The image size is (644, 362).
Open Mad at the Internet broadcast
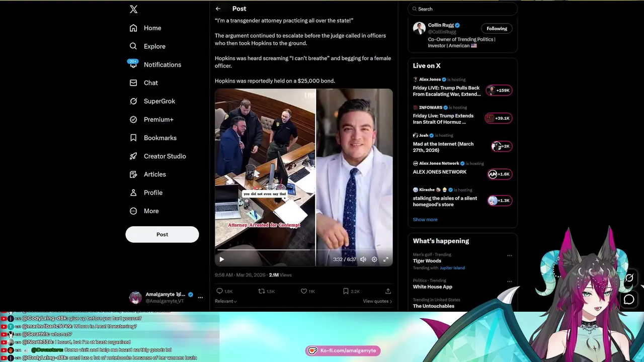coord(443,147)
